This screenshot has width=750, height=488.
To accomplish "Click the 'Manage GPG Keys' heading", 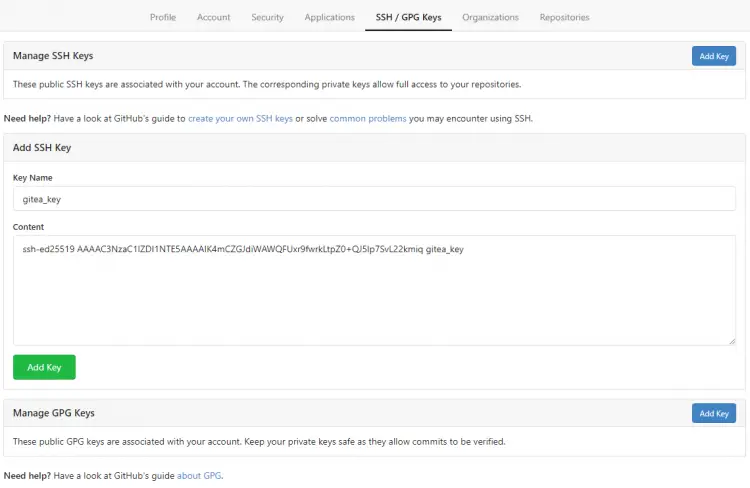I will point(54,413).
